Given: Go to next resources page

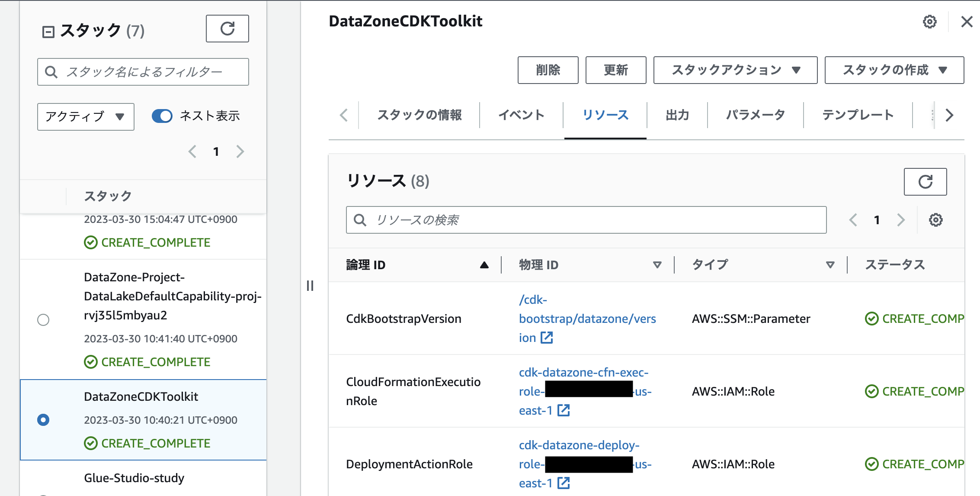Looking at the screenshot, I should (x=901, y=220).
